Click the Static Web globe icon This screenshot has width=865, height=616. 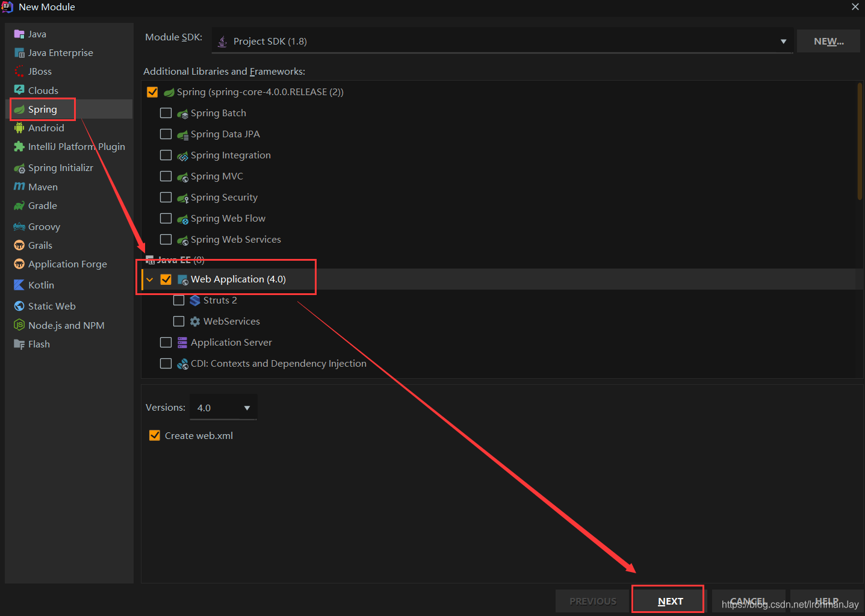pos(19,306)
